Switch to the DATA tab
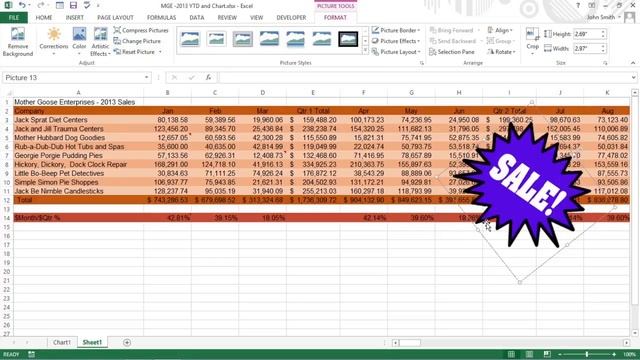640x360 pixels. click(197, 18)
